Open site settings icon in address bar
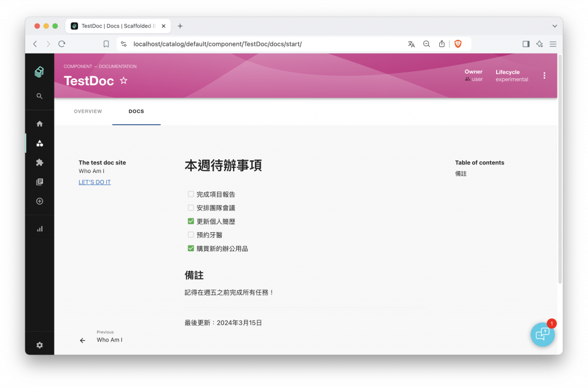 pos(124,44)
